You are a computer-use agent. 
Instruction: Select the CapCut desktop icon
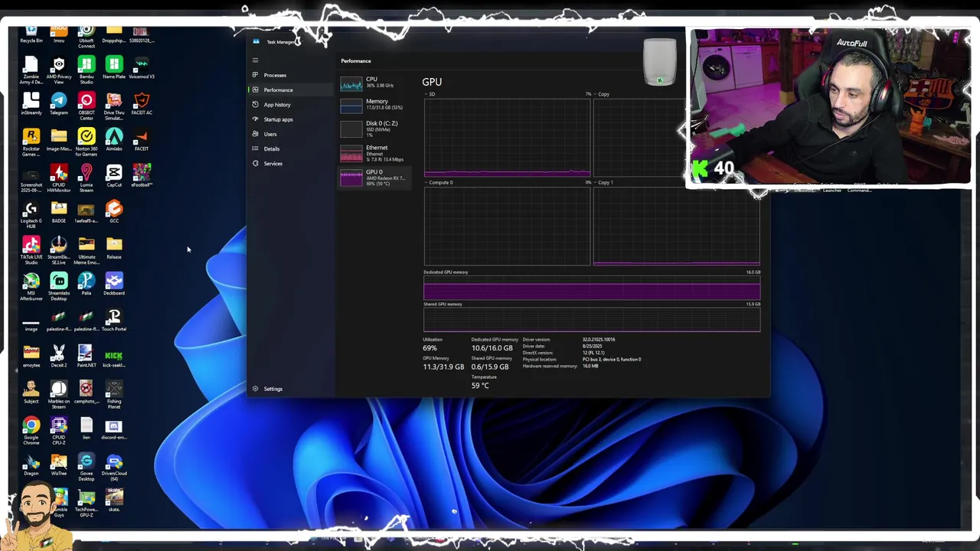pos(114,176)
